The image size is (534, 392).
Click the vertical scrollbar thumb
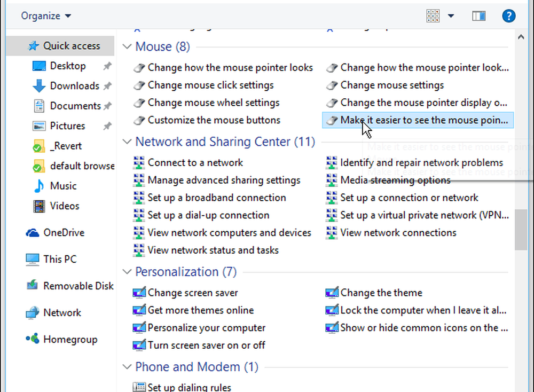[521, 230]
